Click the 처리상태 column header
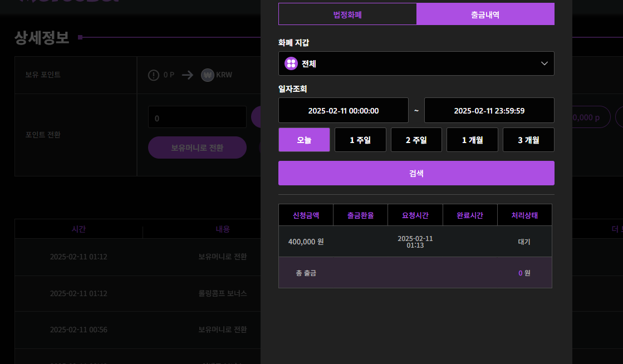This screenshot has width=623, height=364. point(524,215)
